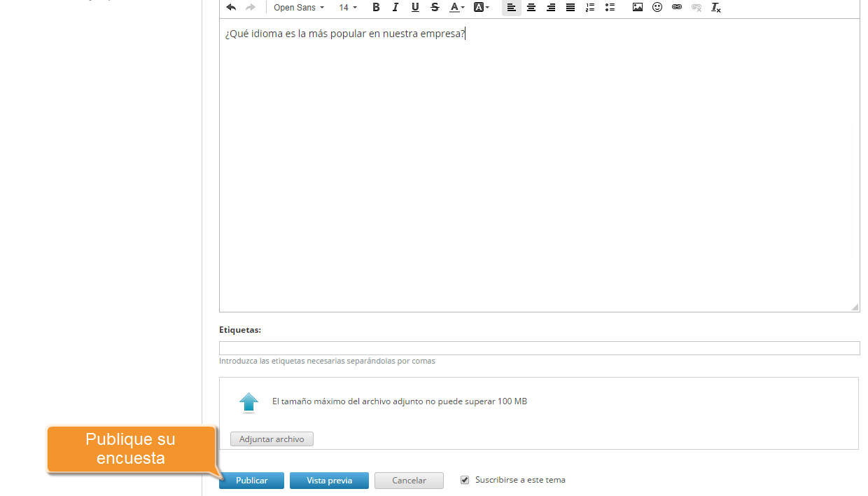Insert a bulleted list
This screenshot has width=868, height=496.
(x=610, y=7)
